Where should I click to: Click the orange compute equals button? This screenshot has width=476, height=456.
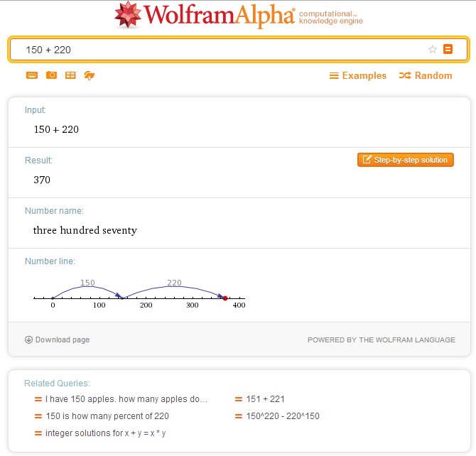click(448, 49)
